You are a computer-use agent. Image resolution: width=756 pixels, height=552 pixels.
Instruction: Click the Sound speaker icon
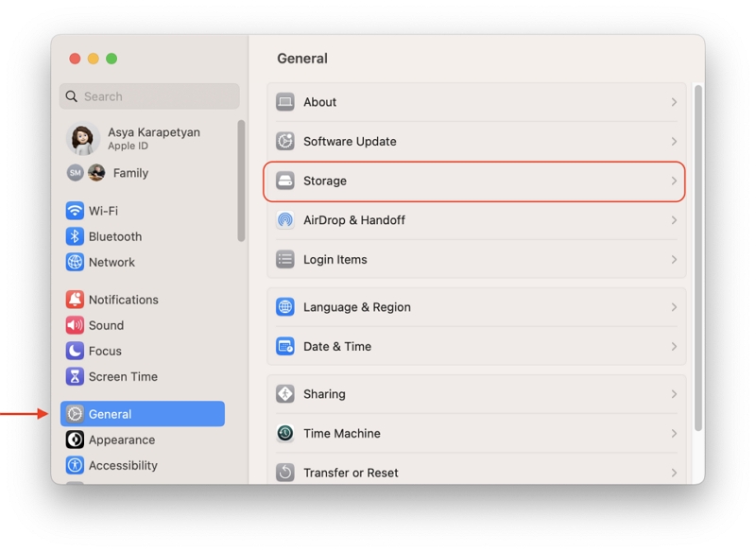(75, 325)
